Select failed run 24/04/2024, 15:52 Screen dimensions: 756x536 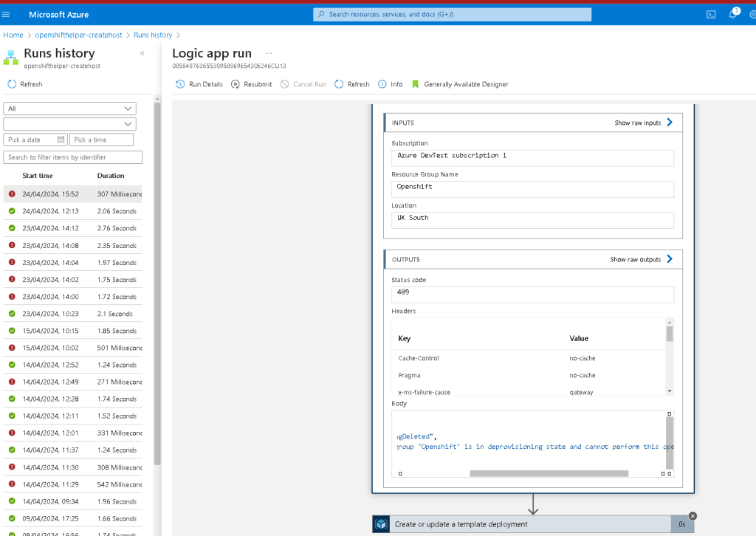[73, 193]
